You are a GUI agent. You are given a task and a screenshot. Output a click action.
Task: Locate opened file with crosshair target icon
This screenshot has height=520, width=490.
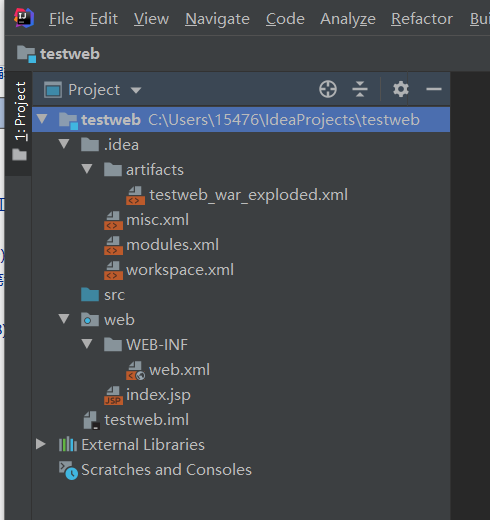tap(328, 89)
